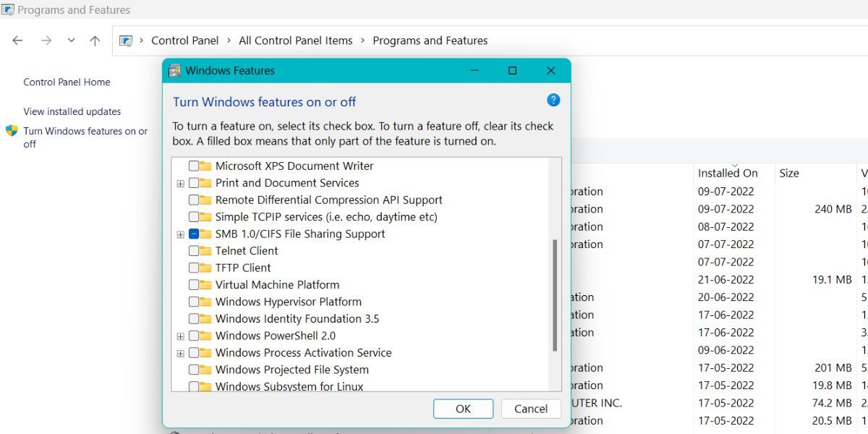Screen dimensions: 868x434
Task: Click the address bar Control Panel icon
Action: (126, 41)
